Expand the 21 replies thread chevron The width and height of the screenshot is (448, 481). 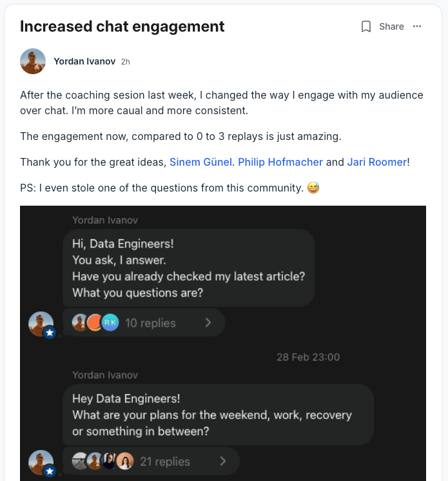(223, 461)
